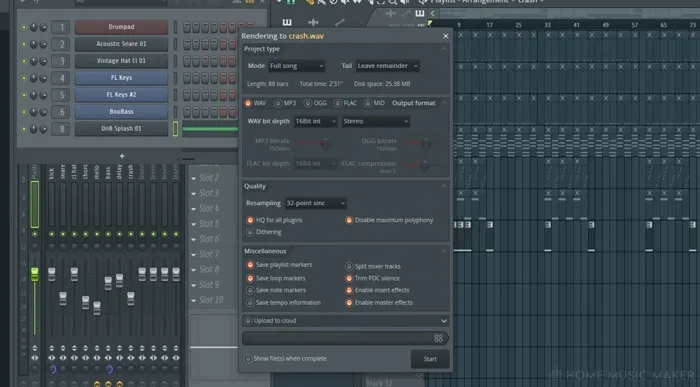Click the back chevron in playlist header
The width and height of the screenshot is (700, 387).
432,13
